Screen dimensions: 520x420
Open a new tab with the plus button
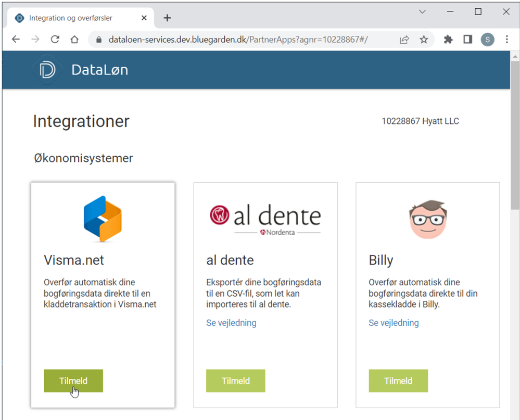[x=168, y=18]
